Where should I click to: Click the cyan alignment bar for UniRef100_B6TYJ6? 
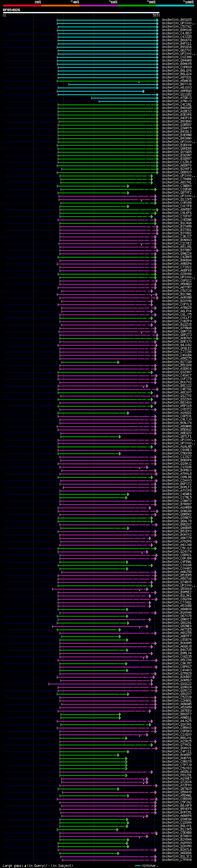tap(114, 85)
